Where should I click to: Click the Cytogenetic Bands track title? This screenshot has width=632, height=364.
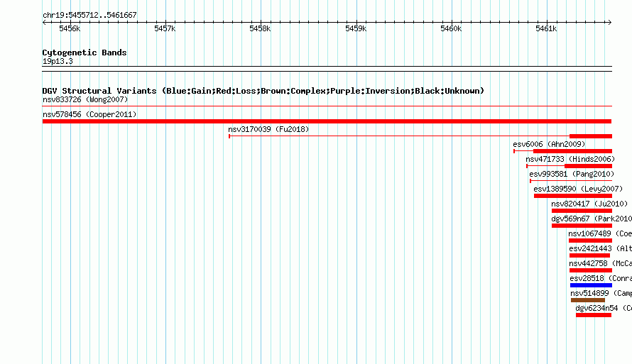pos(85,53)
